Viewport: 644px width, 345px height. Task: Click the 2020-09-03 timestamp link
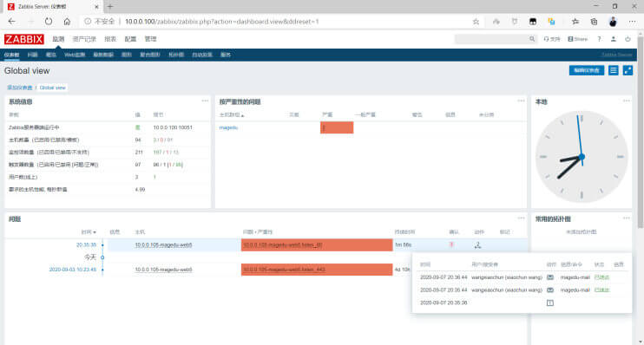[x=73, y=270]
